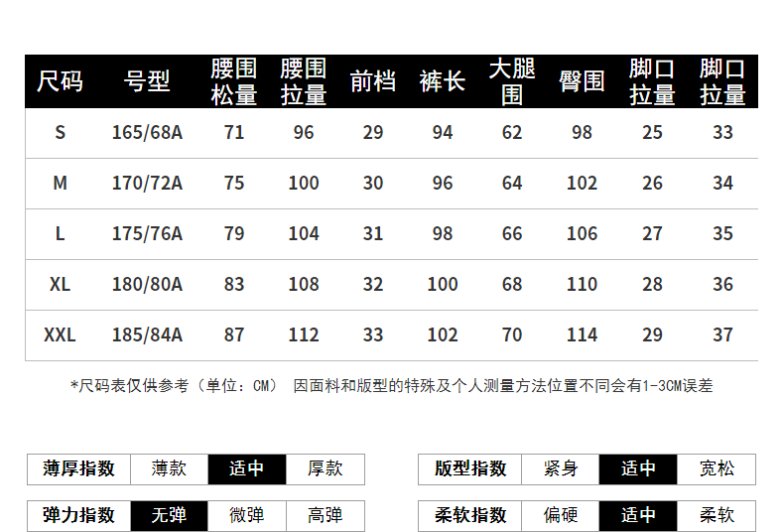Click the XL size row label
The height and width of the screenshot is (532, 784).
coord(60,285)
